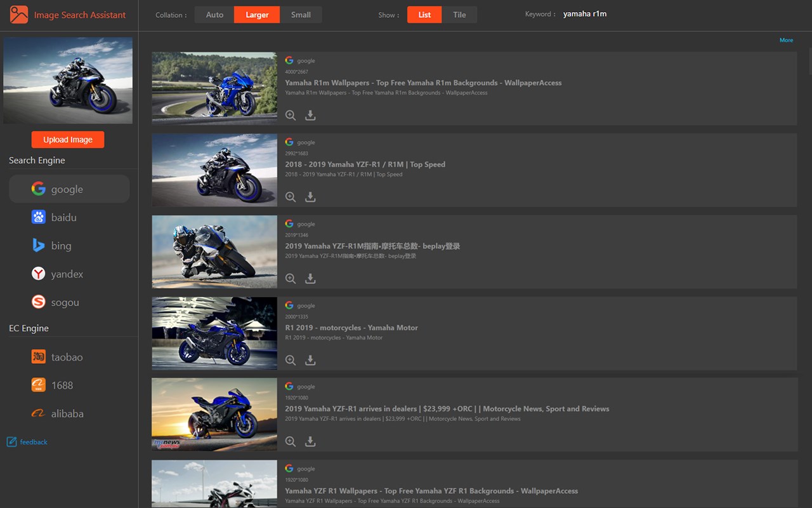Download the beplay 2019 Yamaha YZF-R1M image
This screenshot has height=508, width=812.
click(310, 279)
